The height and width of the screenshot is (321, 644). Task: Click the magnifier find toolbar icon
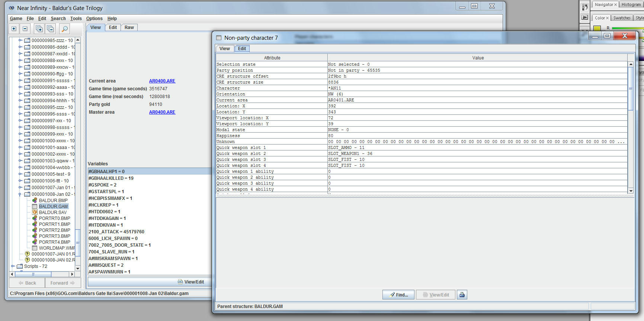click(x=64, y=29)
